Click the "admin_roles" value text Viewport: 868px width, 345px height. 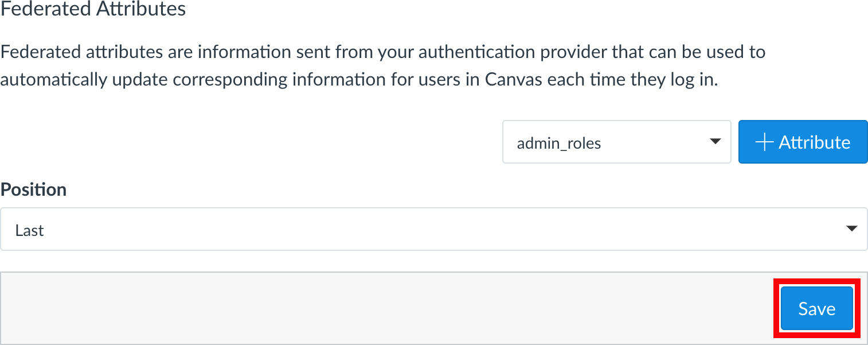point(559,143)
